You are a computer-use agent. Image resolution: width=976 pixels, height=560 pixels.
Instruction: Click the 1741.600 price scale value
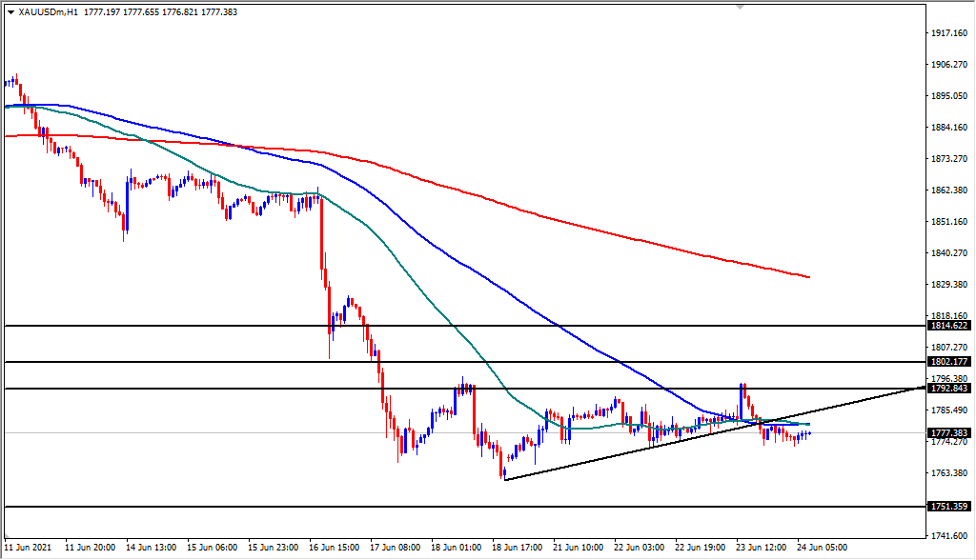(x=950, y=536)
